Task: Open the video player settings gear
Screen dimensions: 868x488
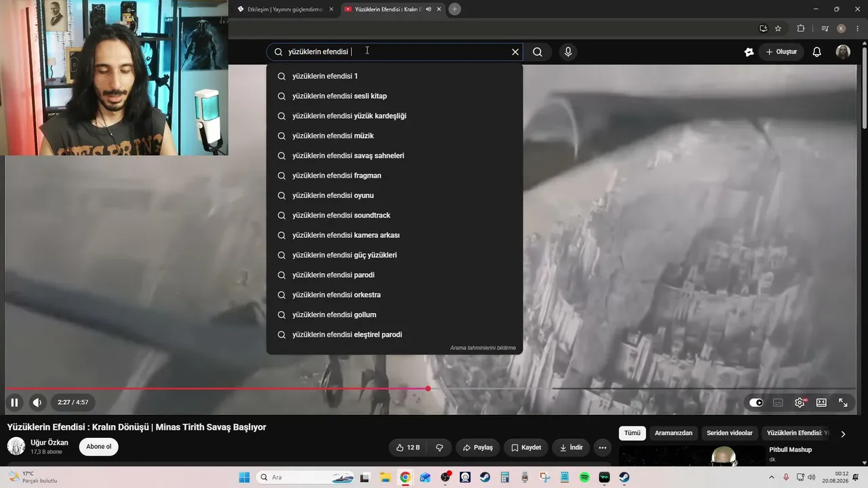Action: click(x=800, y=403)
